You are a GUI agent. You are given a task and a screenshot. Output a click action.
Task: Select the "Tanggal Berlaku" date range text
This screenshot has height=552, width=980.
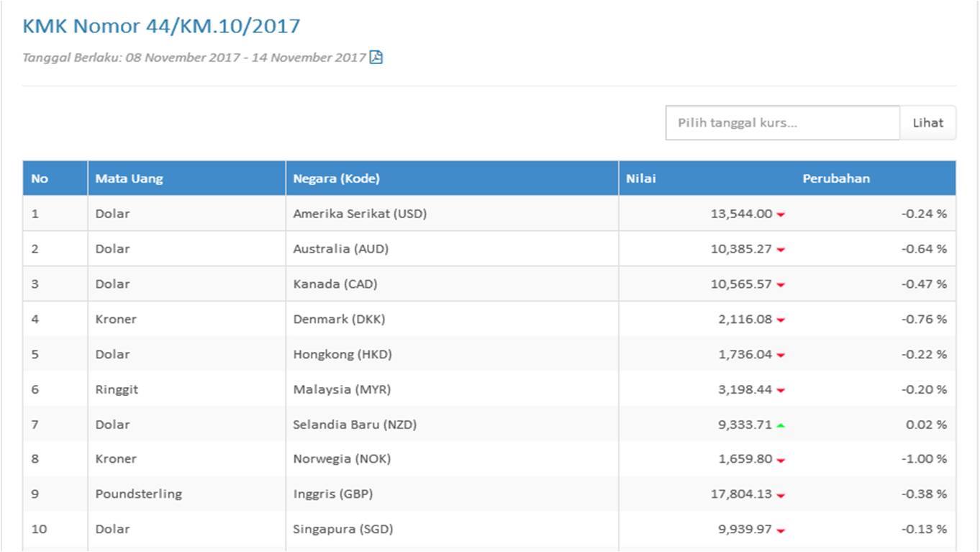(194, 58)
